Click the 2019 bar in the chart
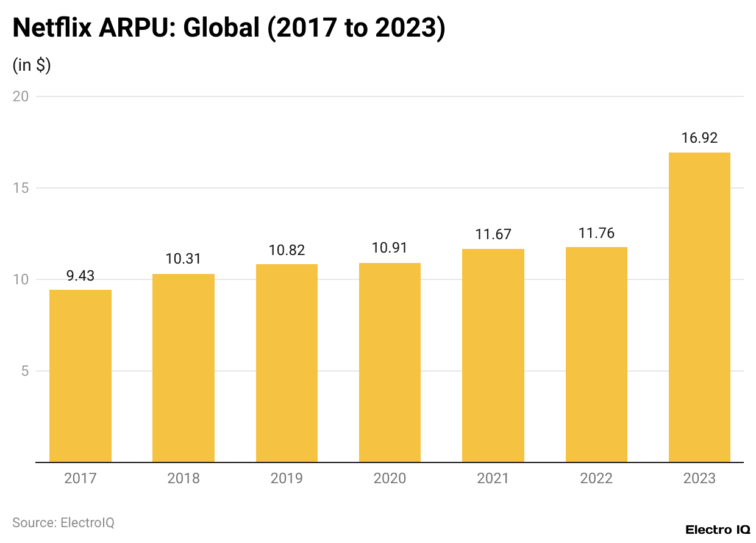The image size is (756, 543). click(x=287, y=363)
